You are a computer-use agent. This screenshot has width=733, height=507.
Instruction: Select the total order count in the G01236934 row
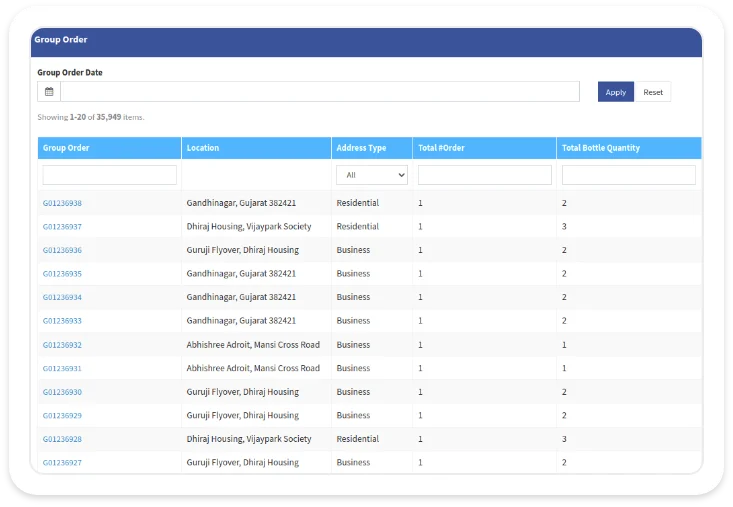click(x=420, y=297)
